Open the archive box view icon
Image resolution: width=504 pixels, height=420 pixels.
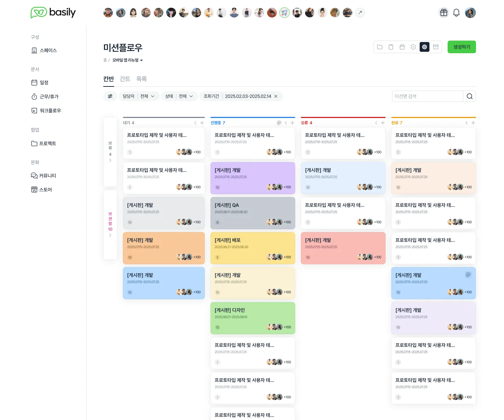coord(436,47)
